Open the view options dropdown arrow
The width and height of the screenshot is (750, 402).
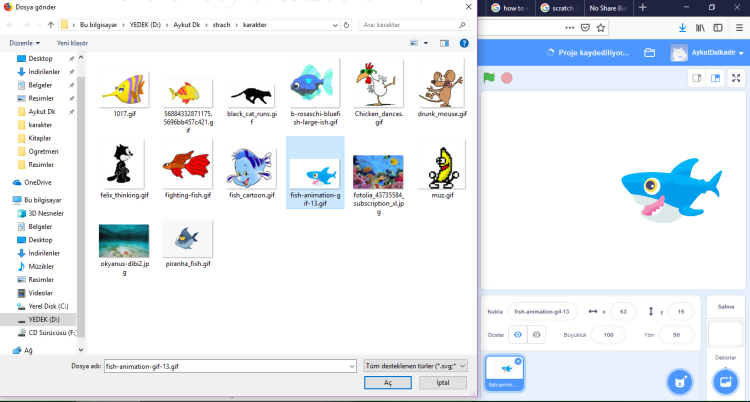(426, 43)
